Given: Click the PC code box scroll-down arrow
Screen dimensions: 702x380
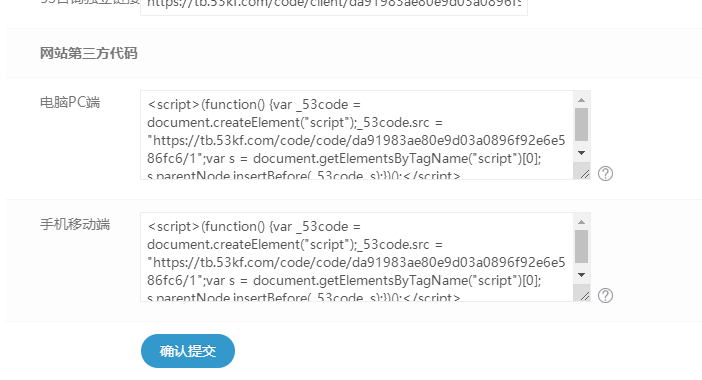Looking at the screenshot, I should click(x=582, y=153).
